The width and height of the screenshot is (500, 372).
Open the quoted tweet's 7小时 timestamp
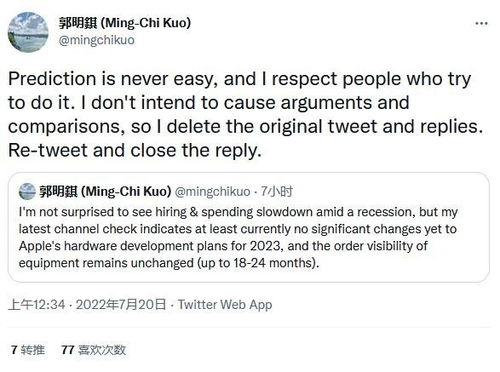tap(276, 191)
